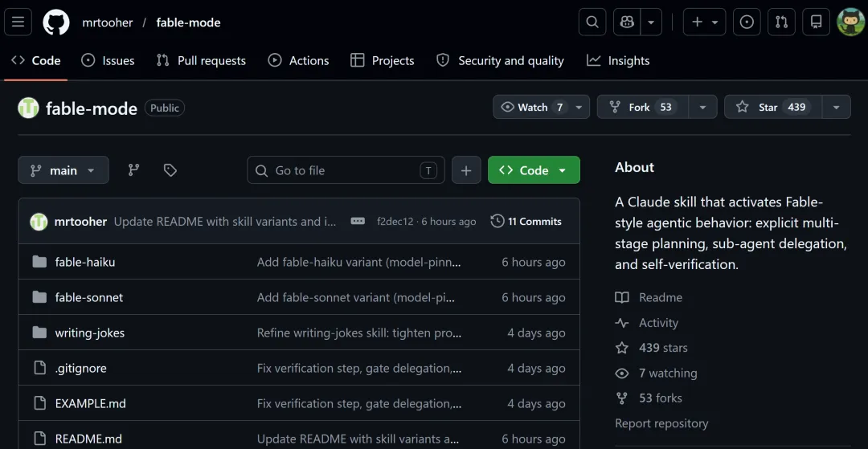Image resolution: width=868 pixels, height=449 pixels.
Task: Switch to the Insights tab
Action: pos(618,61)
